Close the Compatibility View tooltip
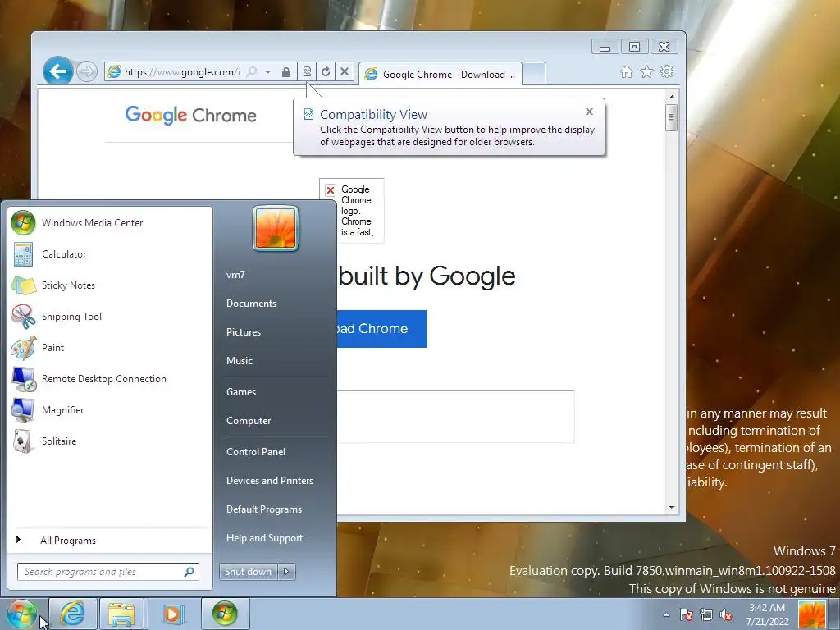The width and height of the screenshot is (840, 630). 589,112
